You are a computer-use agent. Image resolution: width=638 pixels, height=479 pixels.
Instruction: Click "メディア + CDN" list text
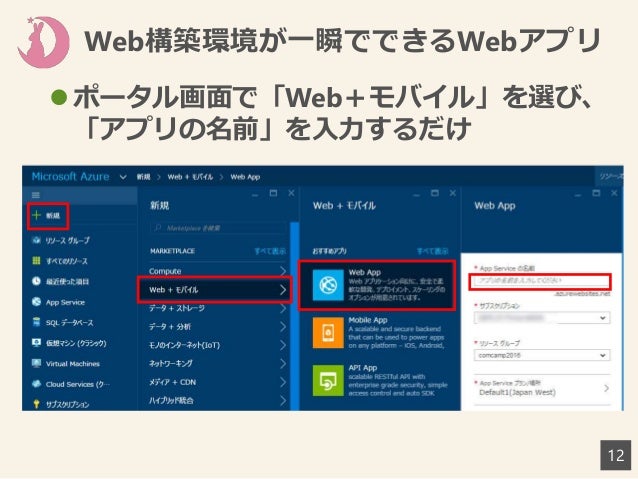pos(173,382)
